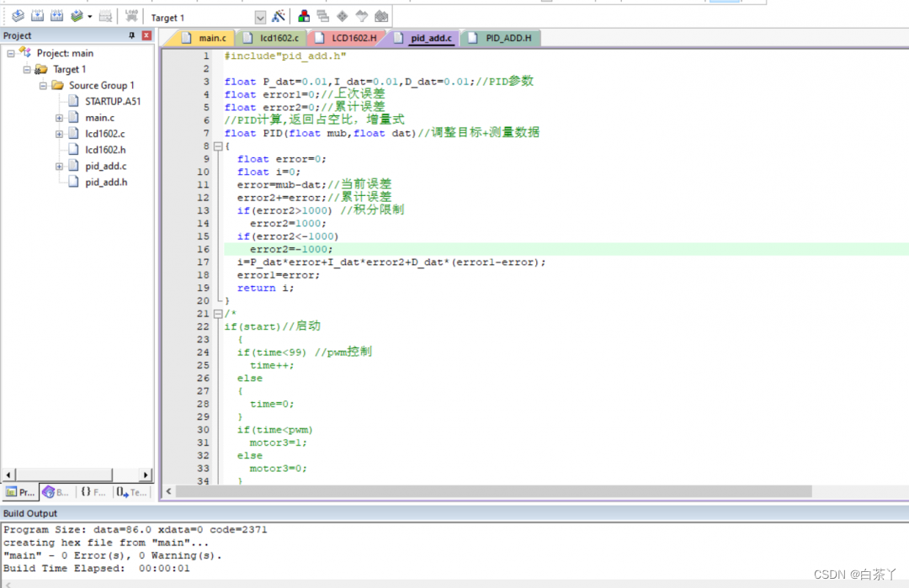Click the Pack Installer icon
The width and height of the screenshot is (909, 588).
(x=381, y=16)
